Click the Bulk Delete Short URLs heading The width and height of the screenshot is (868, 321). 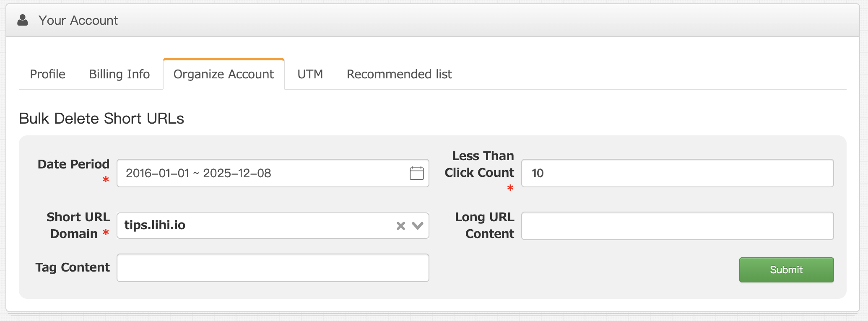tap(101, 119)
